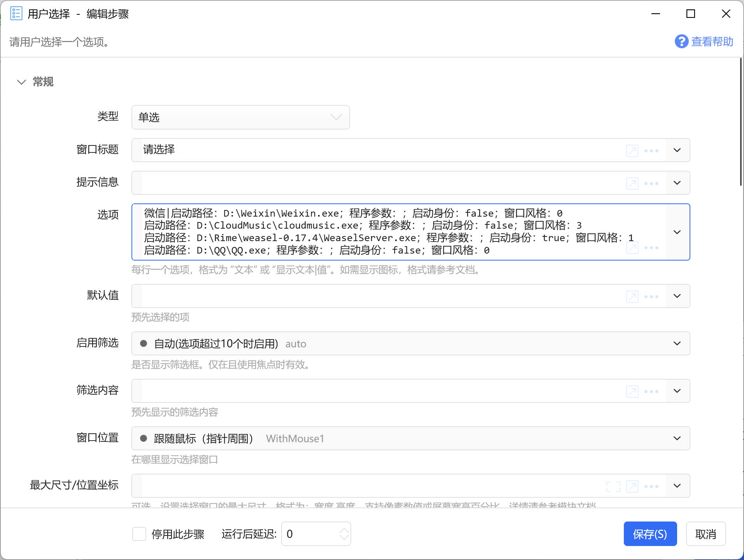Click region picker icon in 最大尺寸/位置坐标 field

pyautogui.click(x=613, y=486)
